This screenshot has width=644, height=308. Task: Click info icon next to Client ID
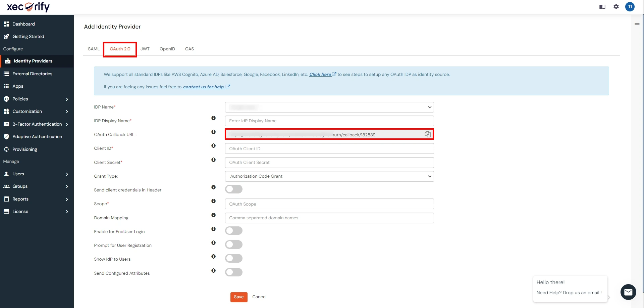click(213, 146)
